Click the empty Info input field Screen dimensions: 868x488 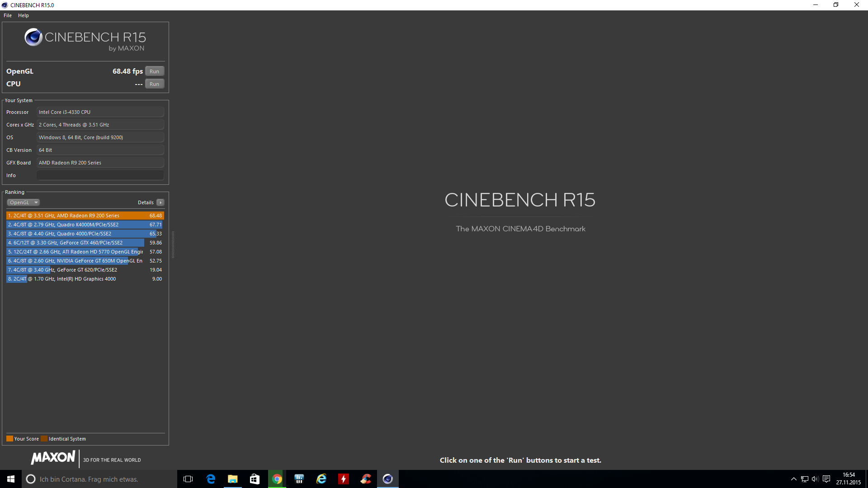pyautogui.click(x=100, y=175)
